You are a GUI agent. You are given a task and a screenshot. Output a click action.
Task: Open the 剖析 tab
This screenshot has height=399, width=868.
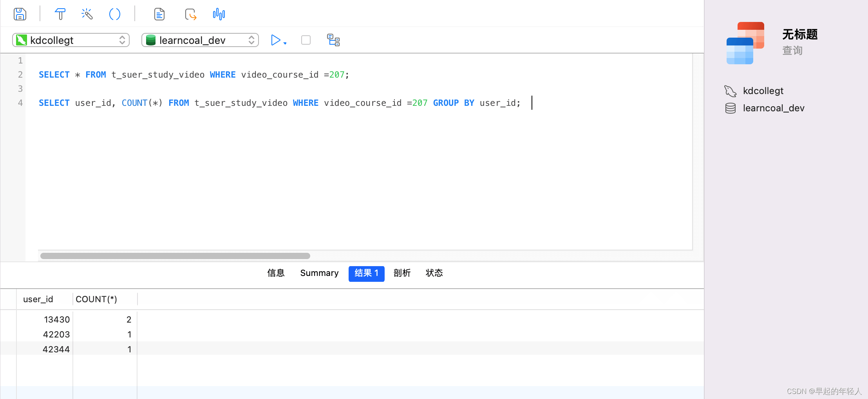(402, 273)
